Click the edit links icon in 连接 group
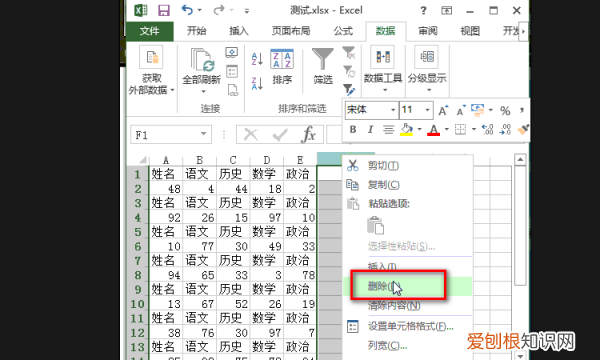Image resolution: width=600 pixels, height=360 pixels. 232,90
